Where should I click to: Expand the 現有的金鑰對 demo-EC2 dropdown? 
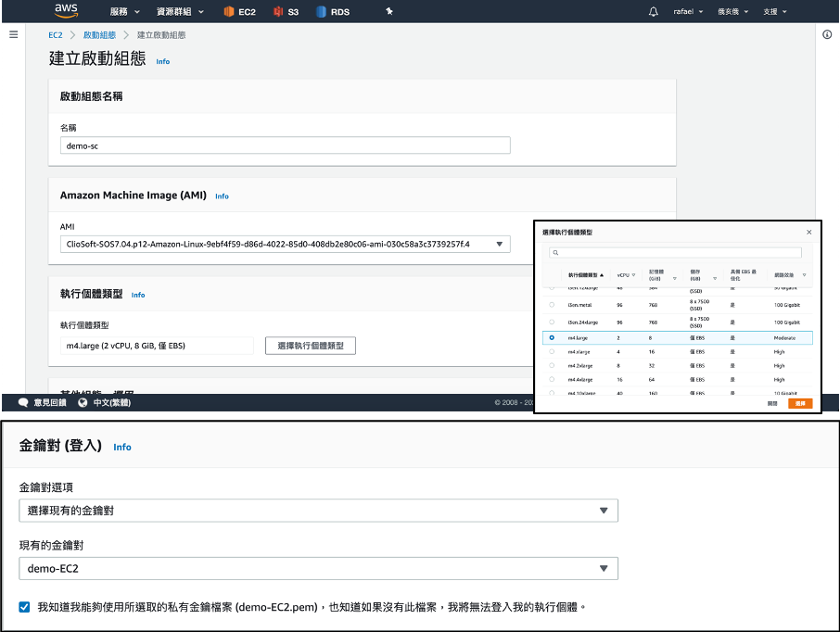[x=318, y=568]
